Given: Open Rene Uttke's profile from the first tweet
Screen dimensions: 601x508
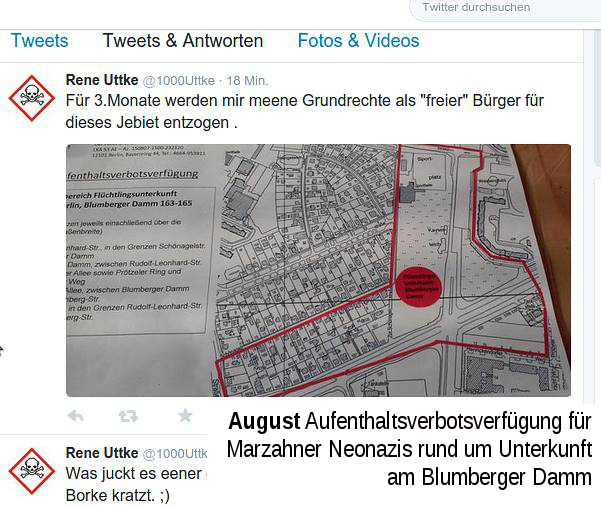Looking at the screenshot, I should pyautogui.click(x=102, y=80).
